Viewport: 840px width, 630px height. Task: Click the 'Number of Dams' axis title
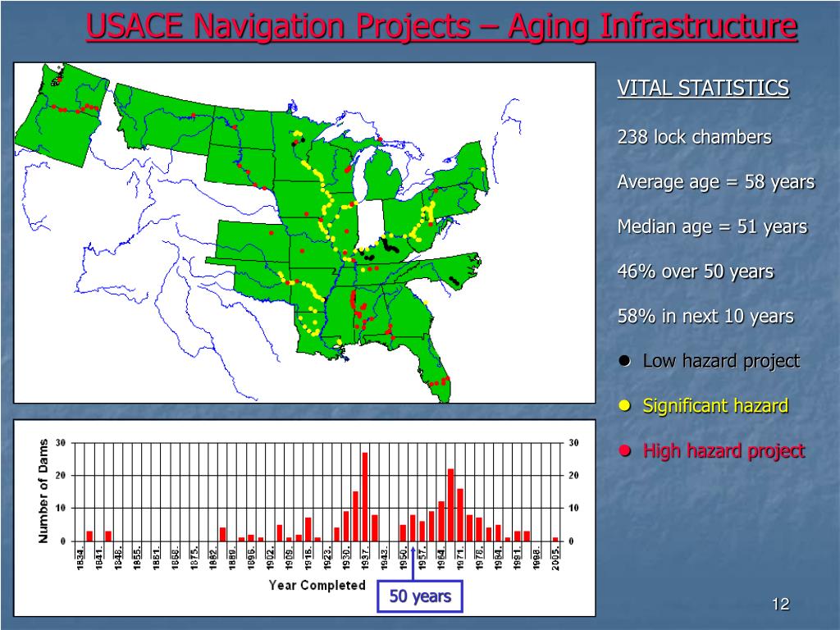(43, 491)
